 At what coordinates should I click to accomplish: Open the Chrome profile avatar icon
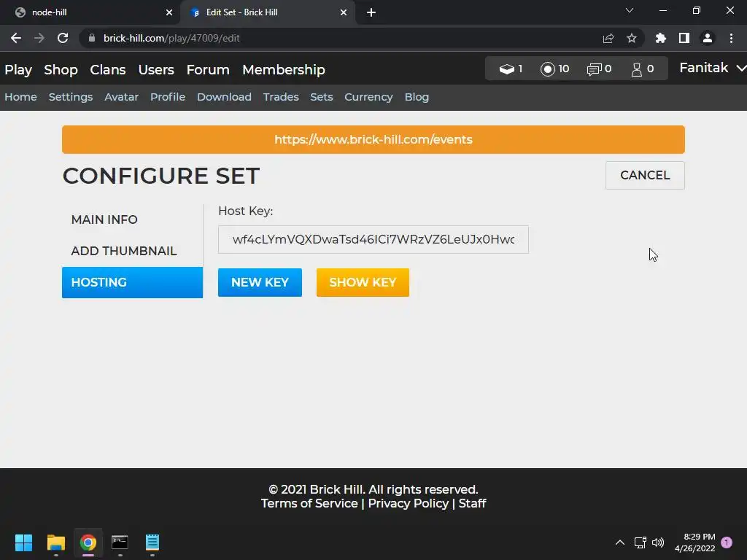pos(708,38)
